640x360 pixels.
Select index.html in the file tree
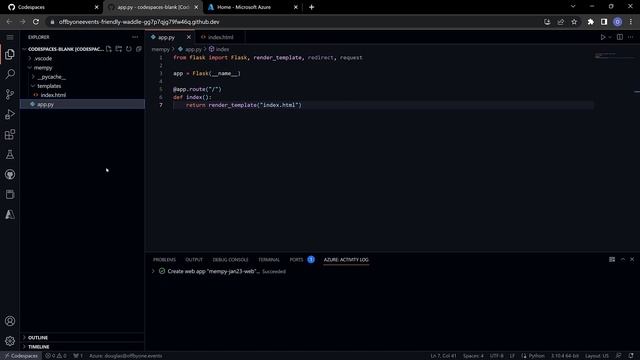coord(82,95)
